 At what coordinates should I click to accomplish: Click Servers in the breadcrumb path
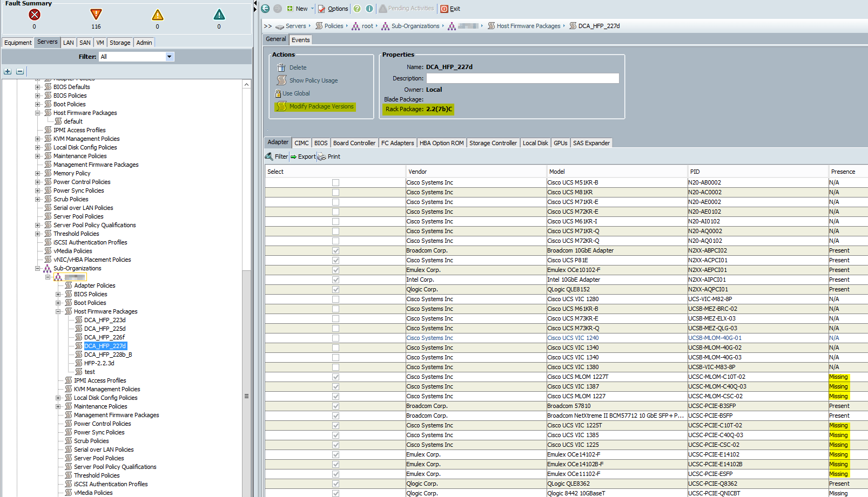295,26
